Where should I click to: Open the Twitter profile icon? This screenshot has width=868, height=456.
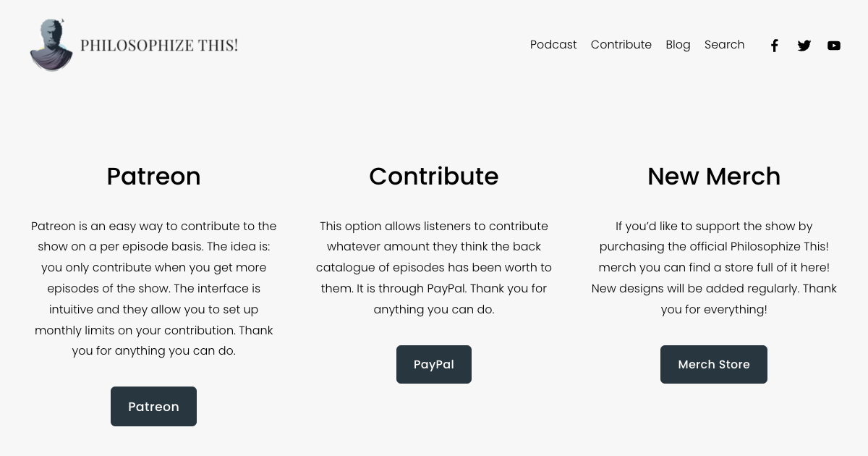click(x=804, y=46)
